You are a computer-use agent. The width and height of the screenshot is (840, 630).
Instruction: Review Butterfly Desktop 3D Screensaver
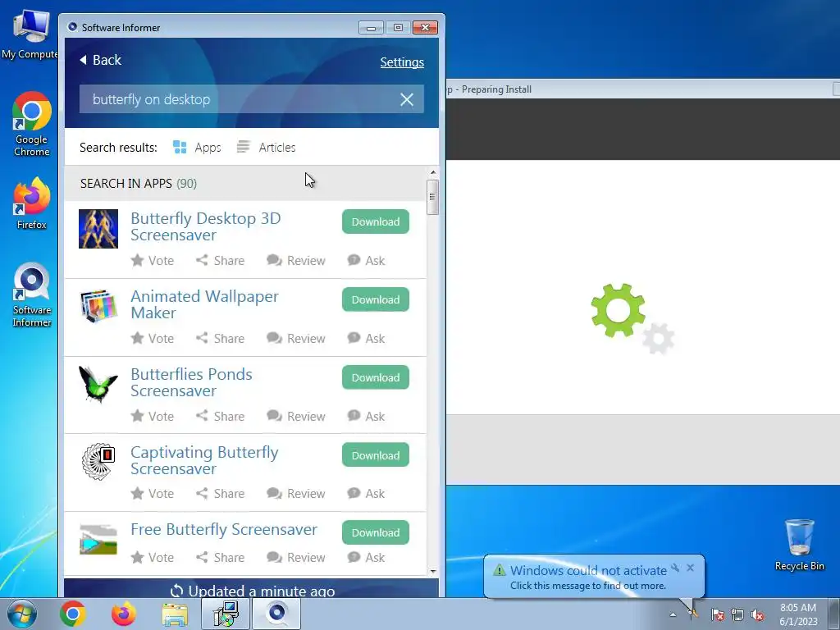pyautogui.click(x=295, y=260)
